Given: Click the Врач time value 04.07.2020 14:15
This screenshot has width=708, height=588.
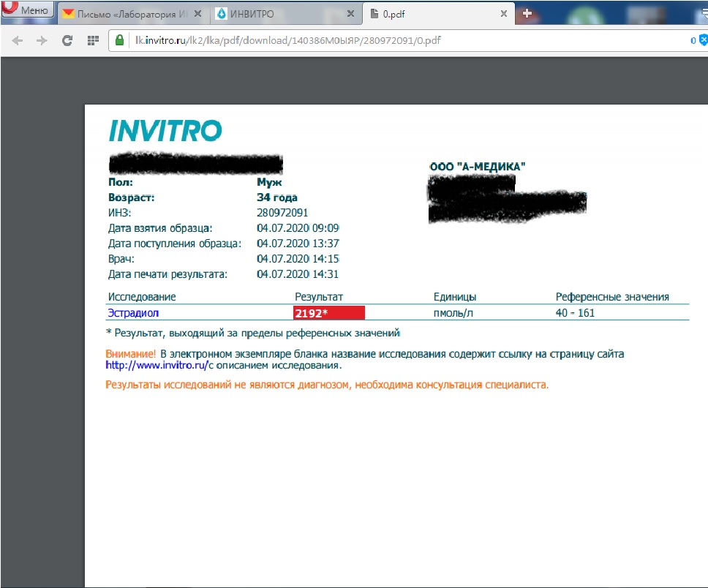Looking at the screenshot, I should 298,259.
